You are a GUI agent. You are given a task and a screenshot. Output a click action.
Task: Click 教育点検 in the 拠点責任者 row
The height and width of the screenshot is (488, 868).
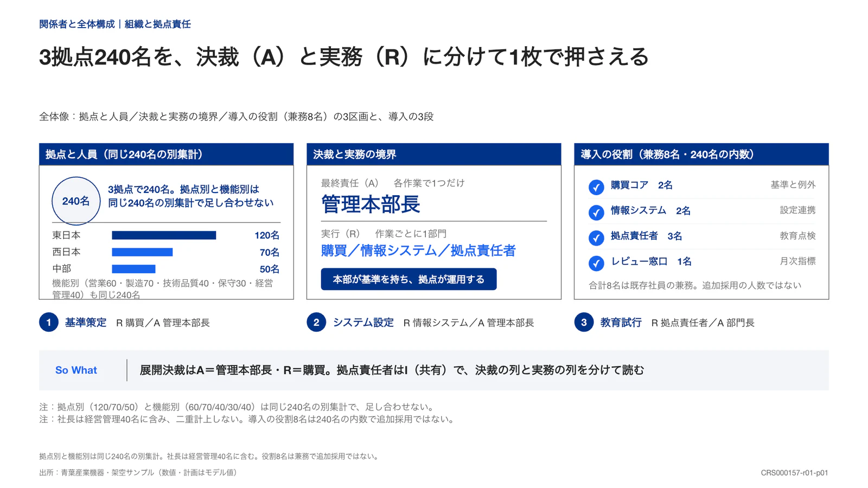pyautogui.click(x=797, y=236)
